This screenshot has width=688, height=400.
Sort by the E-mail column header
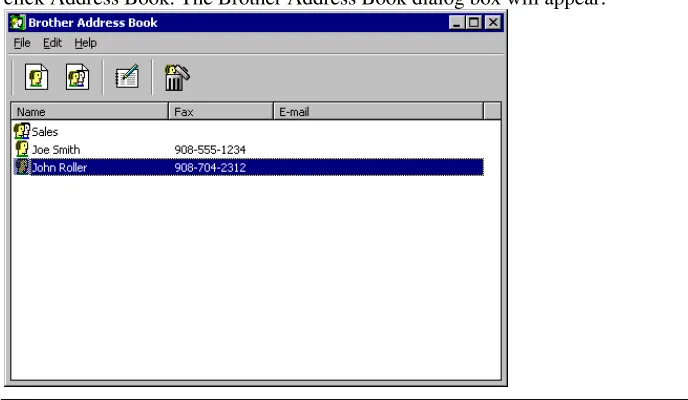tap(379, 111)
